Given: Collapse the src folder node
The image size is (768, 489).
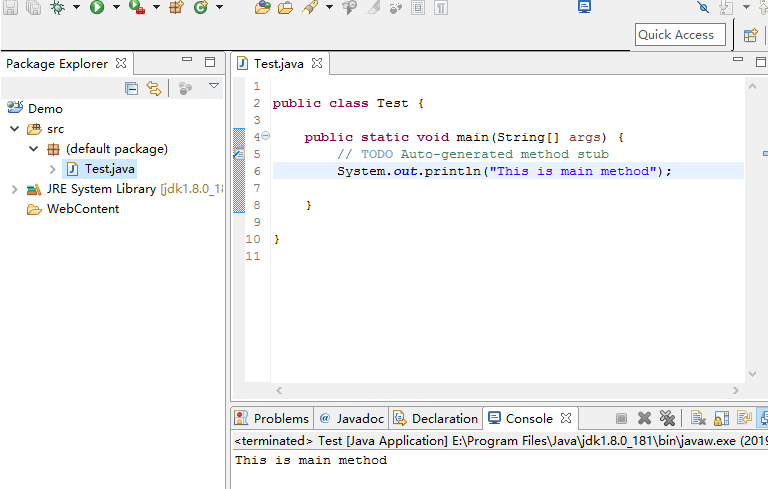Looking at the screenshot, I should (13, 129).
